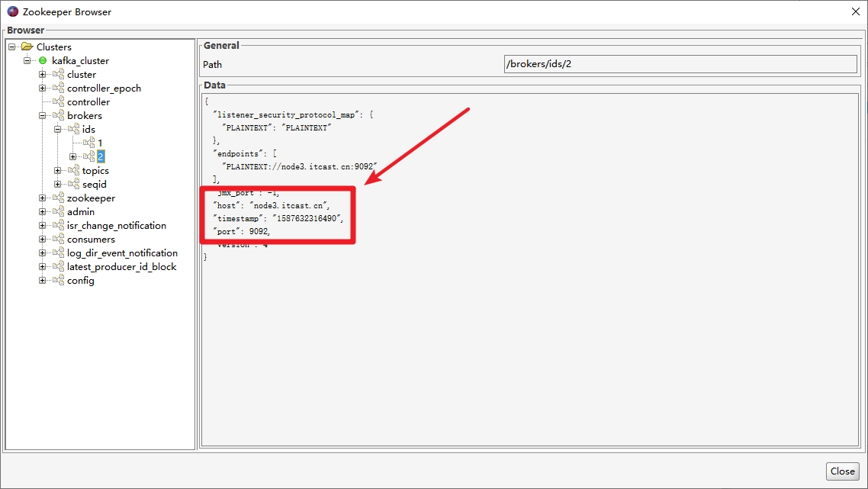Expand the seqid node

57,184
